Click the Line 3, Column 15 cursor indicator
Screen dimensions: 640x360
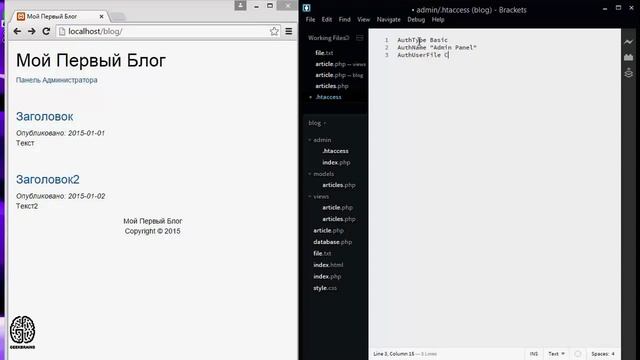pos(393,354)
